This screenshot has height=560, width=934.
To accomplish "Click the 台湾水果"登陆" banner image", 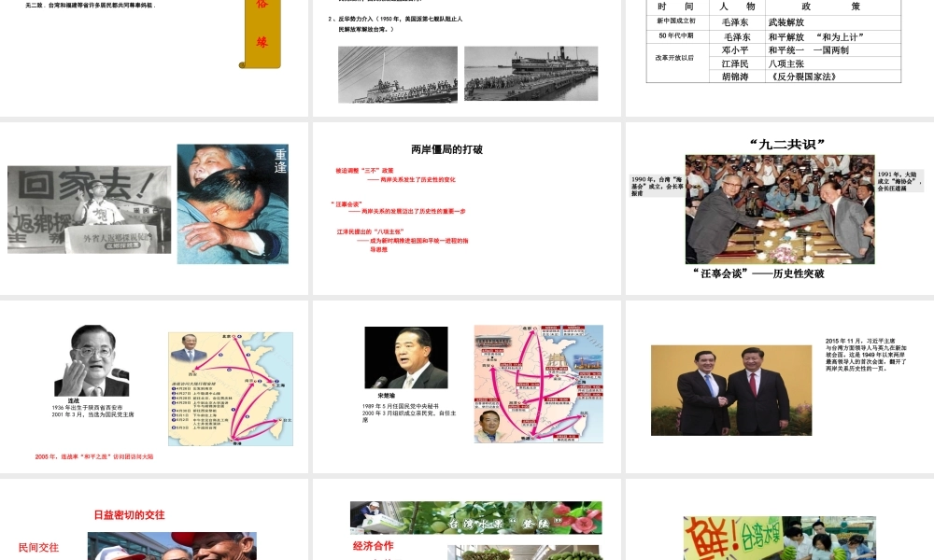I will click(x=476, y=518).
